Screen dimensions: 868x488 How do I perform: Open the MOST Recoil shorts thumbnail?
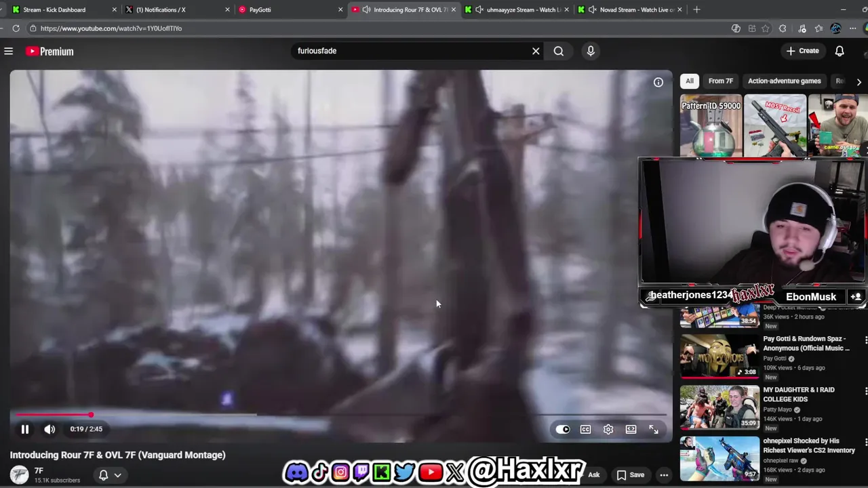[775, 126]
